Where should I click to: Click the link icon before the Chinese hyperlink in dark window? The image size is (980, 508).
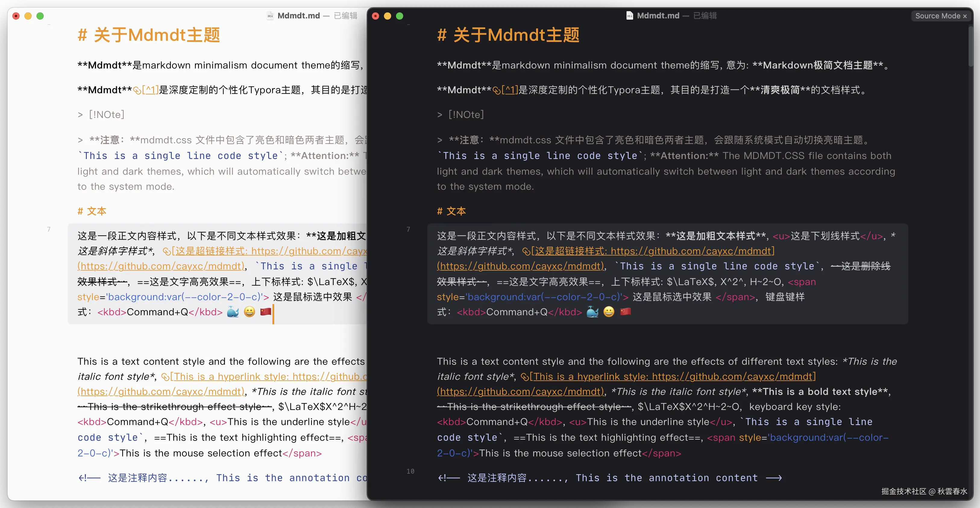tap(526, 251)
